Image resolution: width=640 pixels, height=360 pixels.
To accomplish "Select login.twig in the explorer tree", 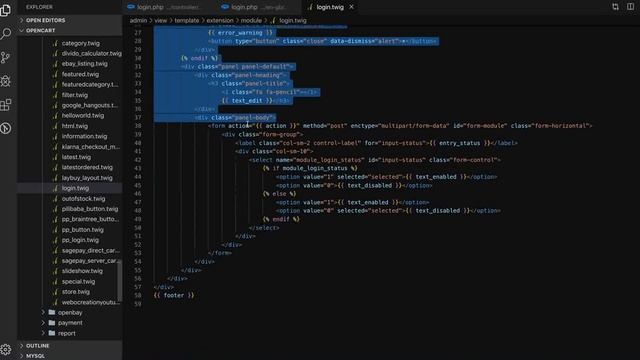I will tap(75, 188).
